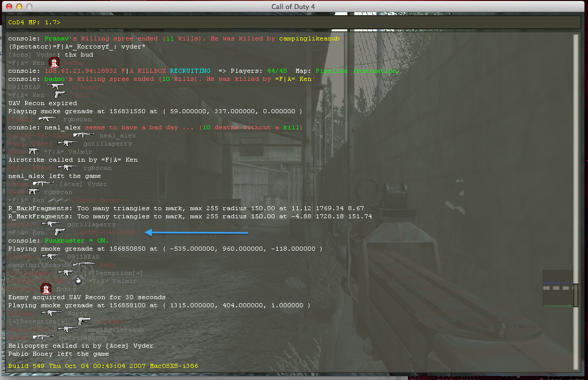Click the name campinglikeanub in top console line

point(309,38)
